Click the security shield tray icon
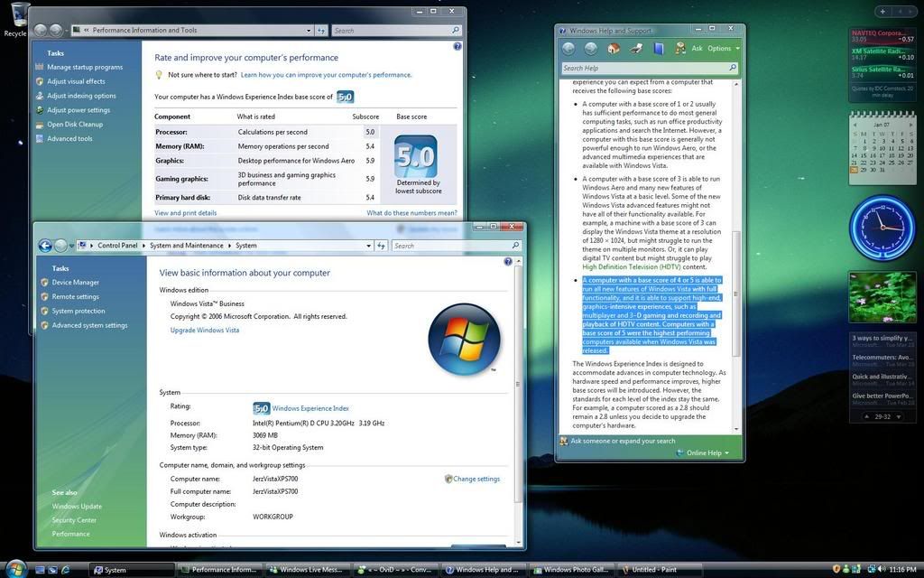Image resolution: width=924 pixels, height=578 pixels. [836, 569]
